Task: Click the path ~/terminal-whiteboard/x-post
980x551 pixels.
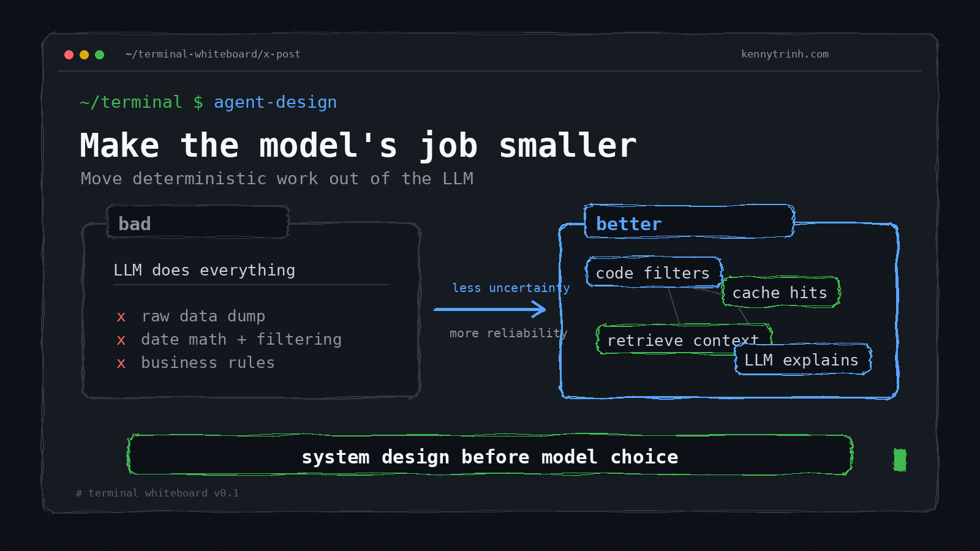Action: point(213,54)
